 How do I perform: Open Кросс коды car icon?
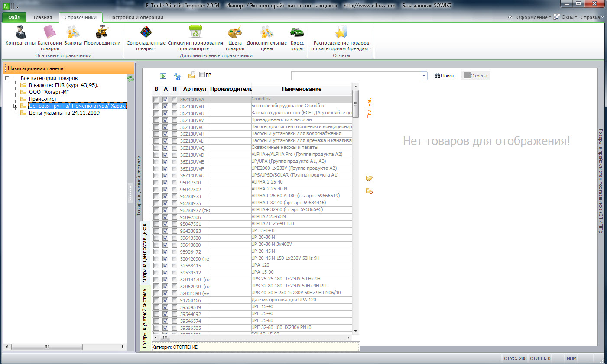click(297, 38)
